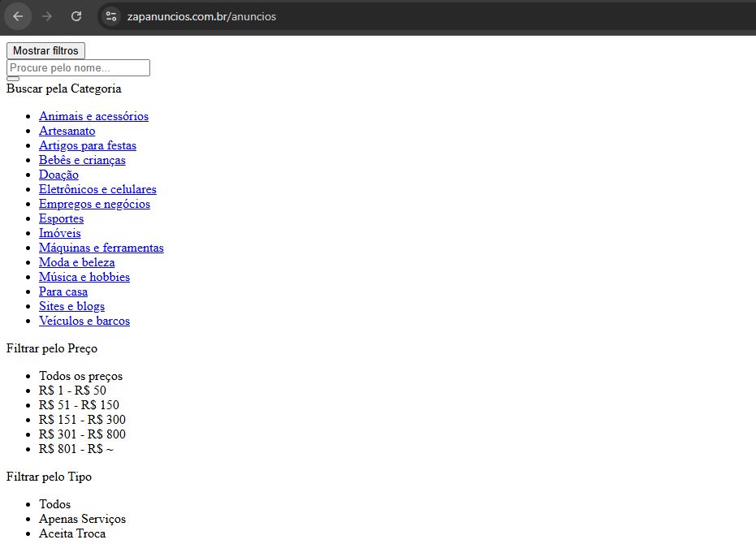756x544 pixels.
Task: Select the Imóveis category link
Action: 59,233
